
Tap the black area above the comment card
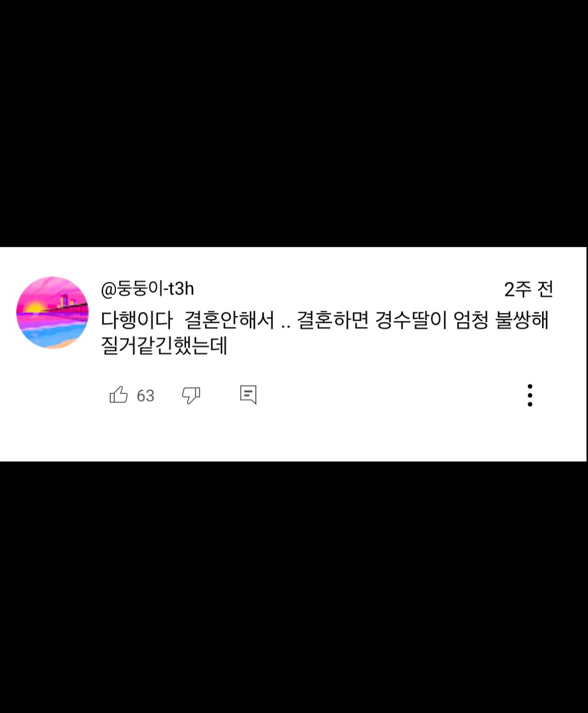click(x=294, y=123)
